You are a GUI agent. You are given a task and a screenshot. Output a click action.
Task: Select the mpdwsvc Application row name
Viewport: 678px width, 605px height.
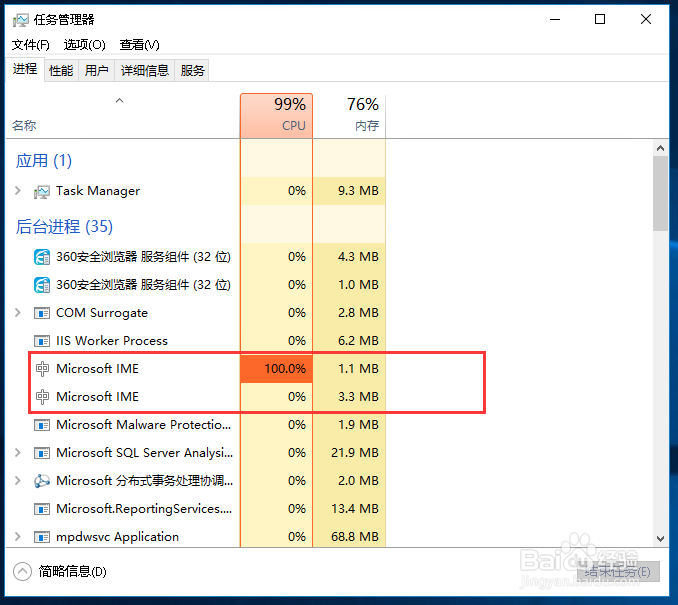coord(117,537)
